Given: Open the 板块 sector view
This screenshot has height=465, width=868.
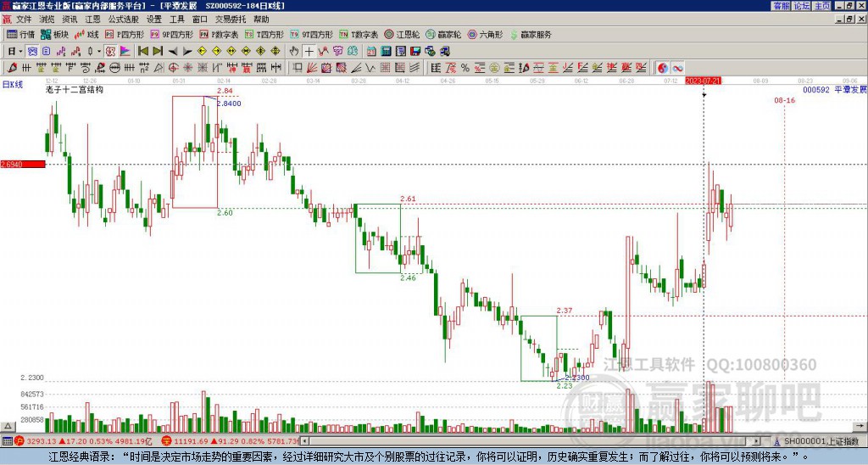Looking at the screenshot, I should pyautogui.click(x=54, y=34).
